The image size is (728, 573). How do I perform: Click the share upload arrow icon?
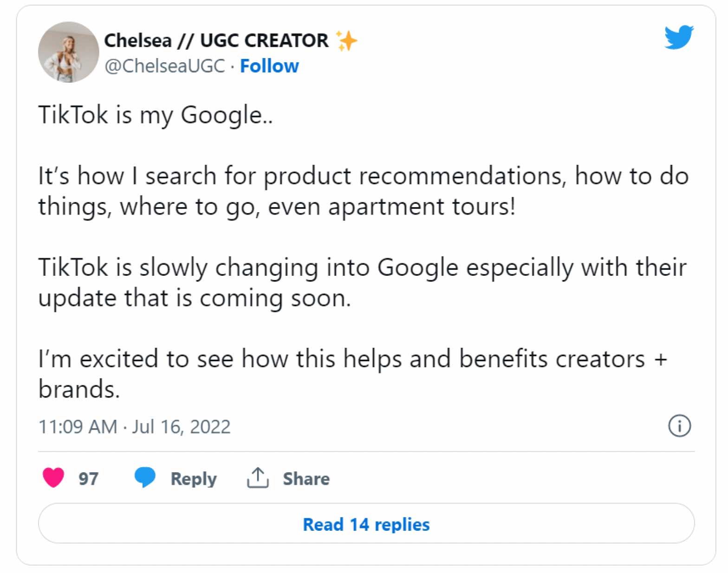coord(258,478)
